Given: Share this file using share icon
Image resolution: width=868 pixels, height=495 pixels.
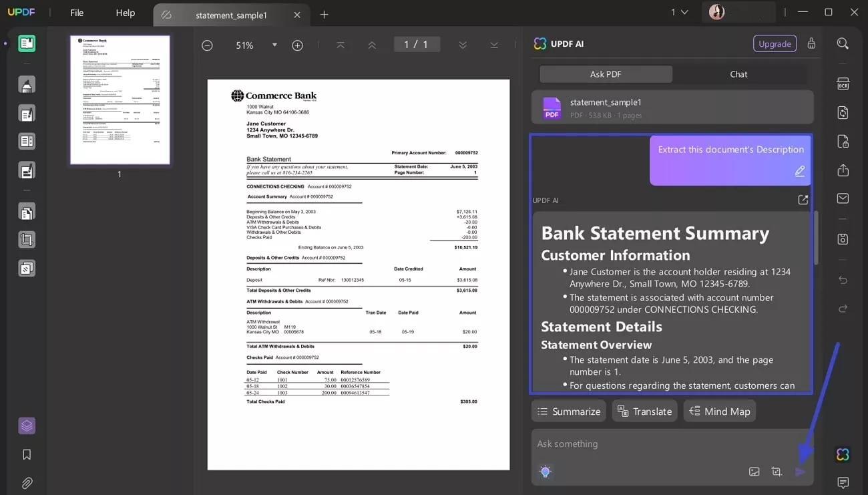Looking at the screenshot, I should 843,170.
